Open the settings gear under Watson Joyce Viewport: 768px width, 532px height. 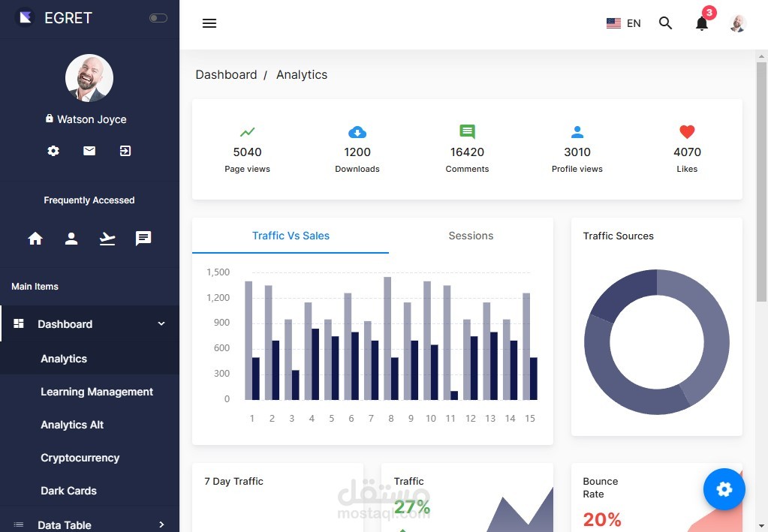[x=53, y=151]
